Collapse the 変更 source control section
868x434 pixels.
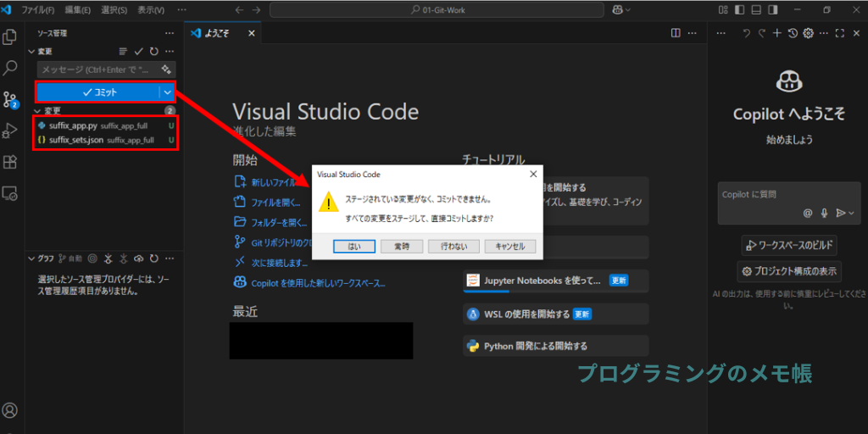point(31,52)
